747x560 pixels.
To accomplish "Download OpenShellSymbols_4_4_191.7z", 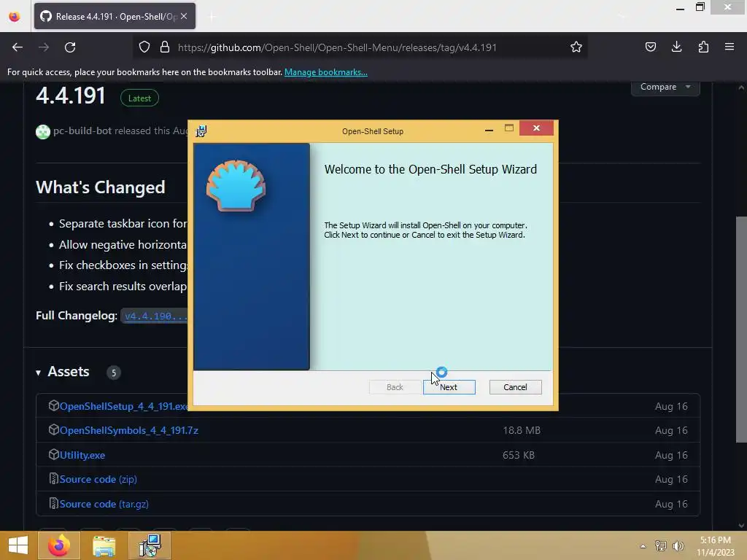I will tap(128, 430).
